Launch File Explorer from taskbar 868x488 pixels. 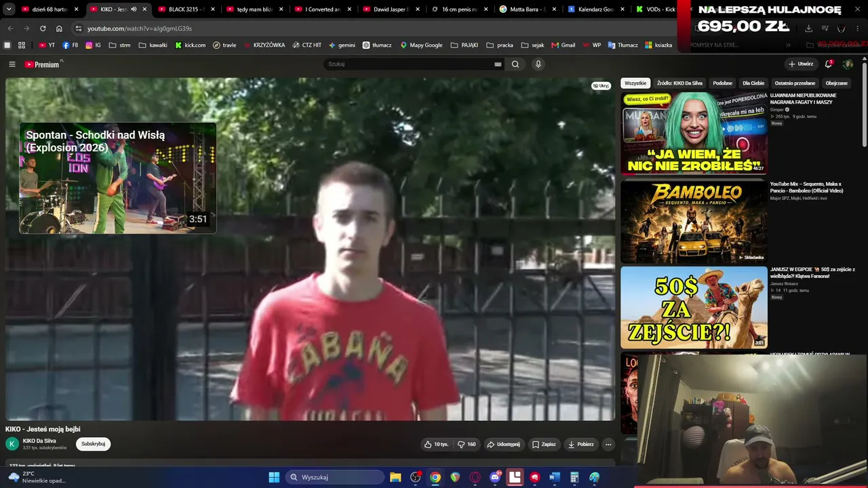pyautogui.click(x=395, y=477)
